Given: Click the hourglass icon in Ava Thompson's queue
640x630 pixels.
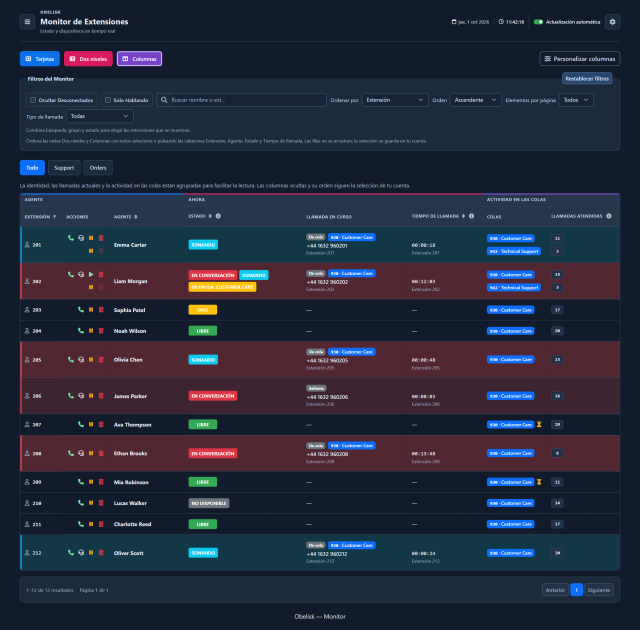Looking at the screenshot, I should click(539, 424).
